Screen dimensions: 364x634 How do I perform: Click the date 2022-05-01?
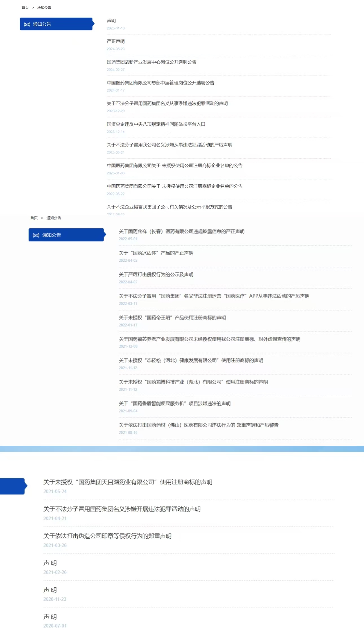click(128, 239)
